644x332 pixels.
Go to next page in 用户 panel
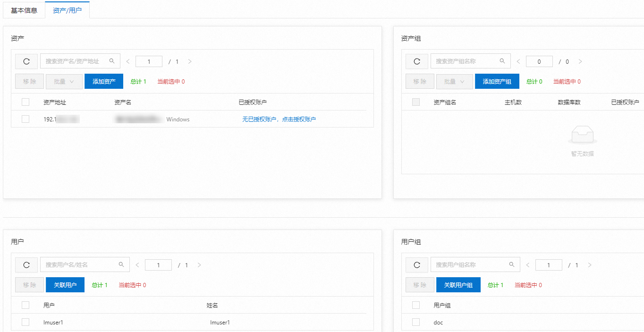(x=199, y=265)
